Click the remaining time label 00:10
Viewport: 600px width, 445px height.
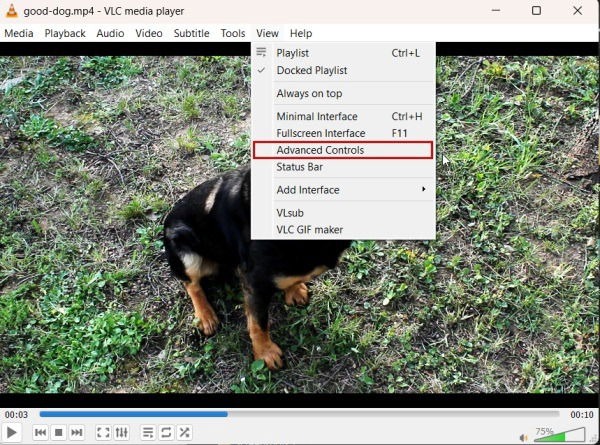click(x=581, y=414)
